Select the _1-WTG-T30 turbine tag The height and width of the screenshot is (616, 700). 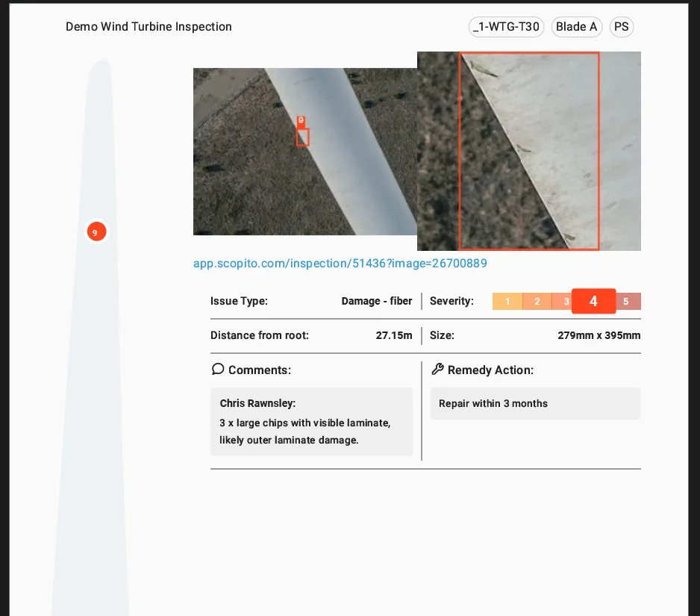(506, 27)
